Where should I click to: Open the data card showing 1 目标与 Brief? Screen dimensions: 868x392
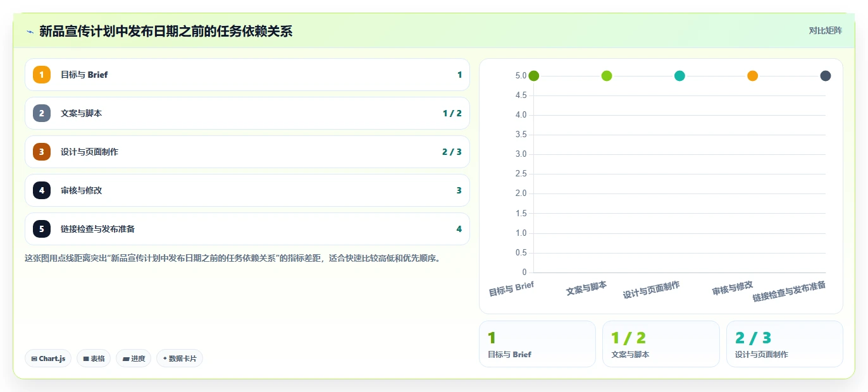[537, 344]
